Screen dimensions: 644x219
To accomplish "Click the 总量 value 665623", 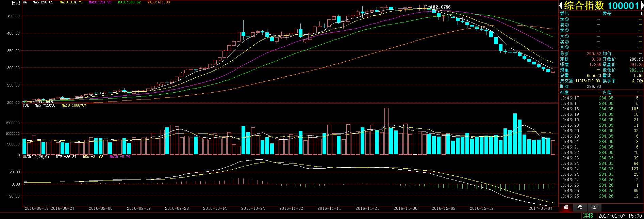I will coord(594,76).
